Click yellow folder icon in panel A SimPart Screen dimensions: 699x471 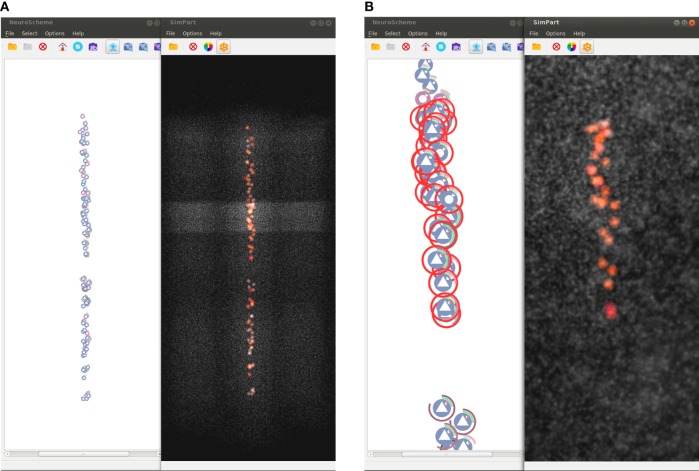[173, 46]
